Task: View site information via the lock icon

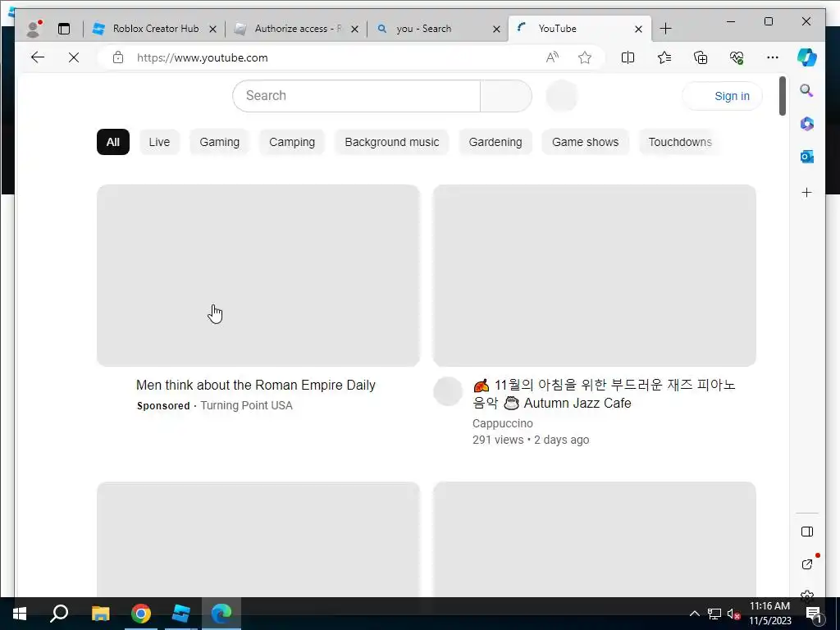Action: 118,57
